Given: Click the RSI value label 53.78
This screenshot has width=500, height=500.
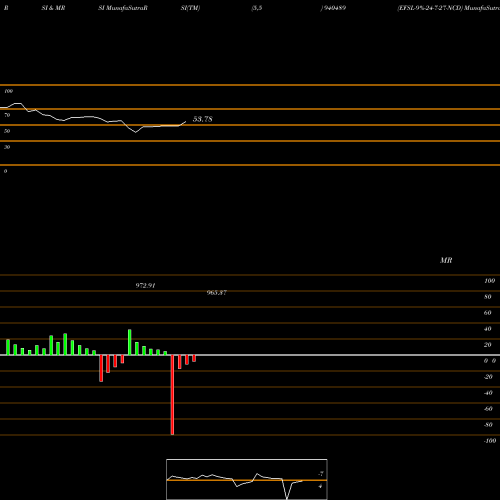Looking at the screenshot, I should (x=203, y=119).
